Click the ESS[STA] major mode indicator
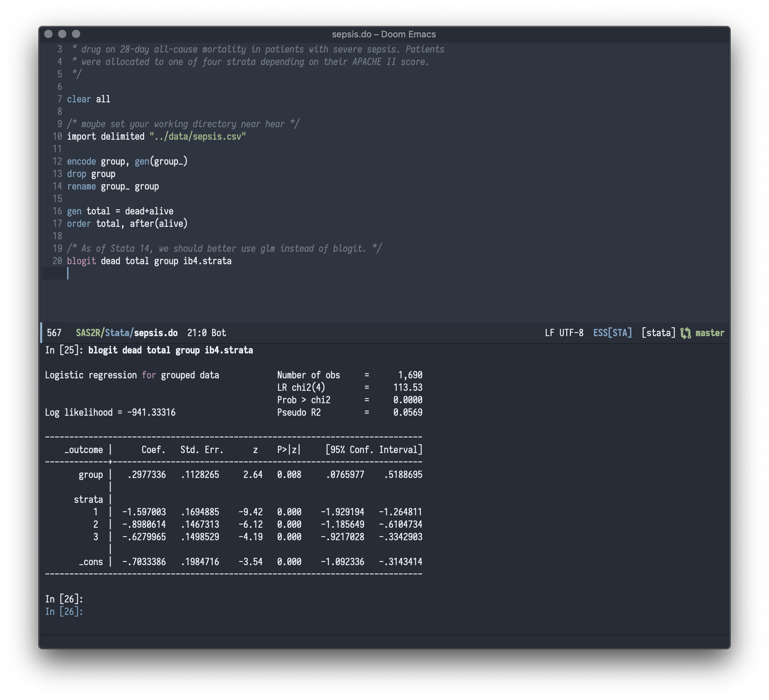769x700 pixels. click(x=612, y=333)
